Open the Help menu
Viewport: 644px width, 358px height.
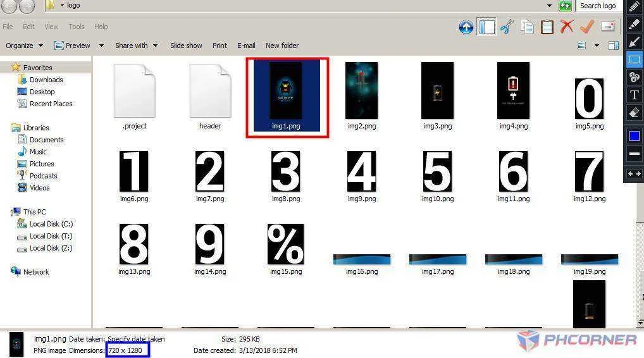(101, 27)
